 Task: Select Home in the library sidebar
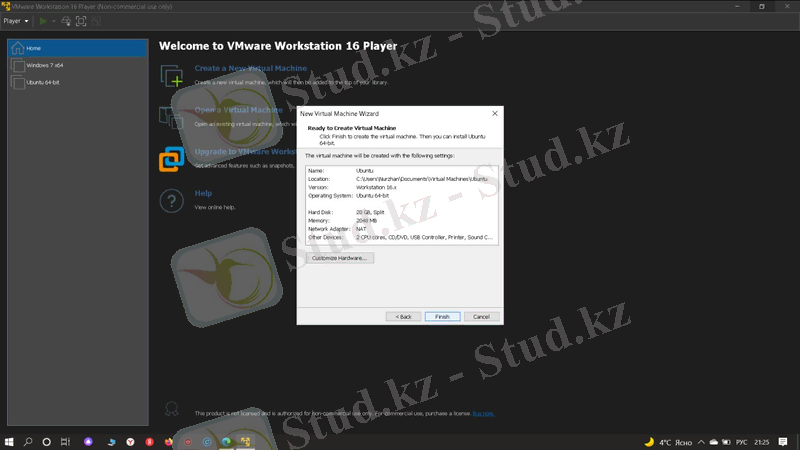78,48
